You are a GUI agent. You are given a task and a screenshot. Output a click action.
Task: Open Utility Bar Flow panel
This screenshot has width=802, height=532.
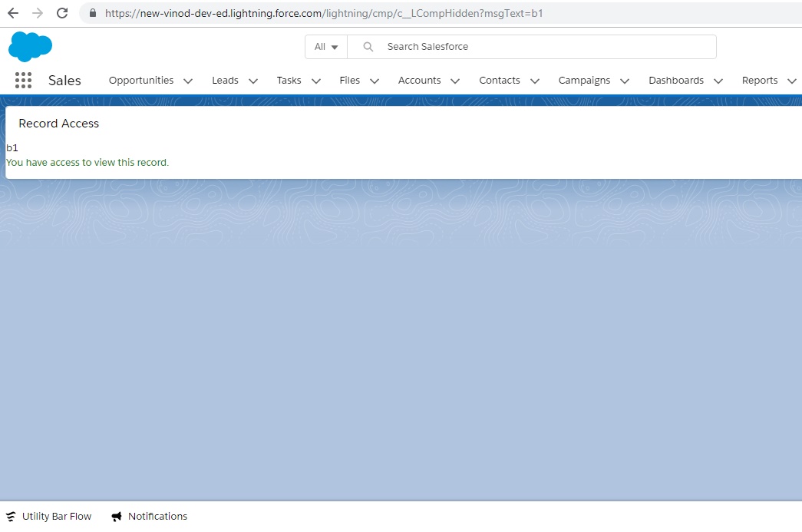point(48,517)
